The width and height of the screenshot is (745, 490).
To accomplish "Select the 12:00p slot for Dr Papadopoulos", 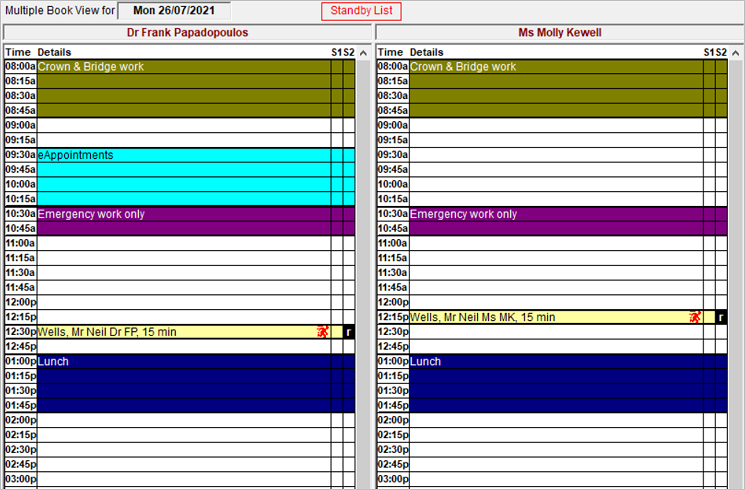I will (x=184, y=302).
